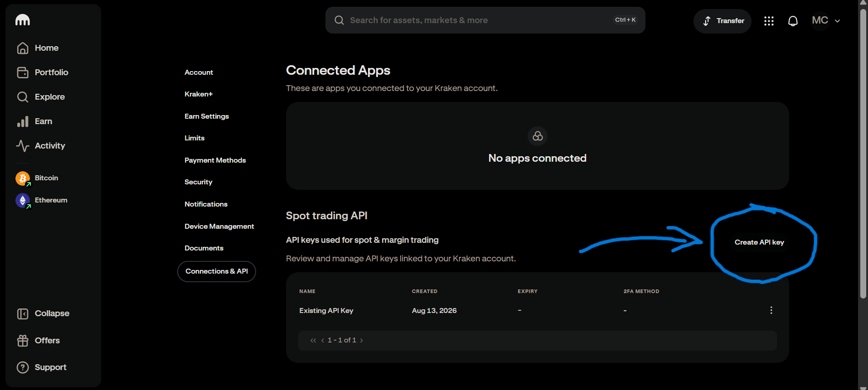Open the Explore magnifier icon
868x390 pixels.
point(23,97)
